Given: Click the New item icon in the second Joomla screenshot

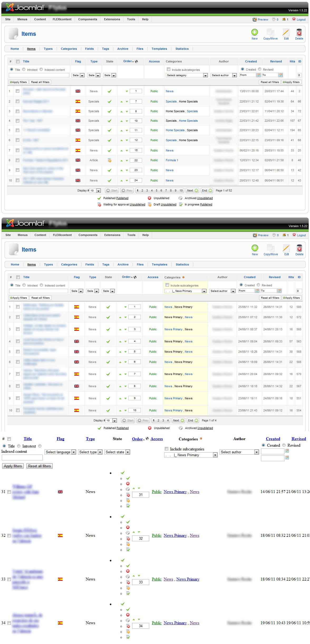Looking at the screenshot, I should click(x=255, y=248).
